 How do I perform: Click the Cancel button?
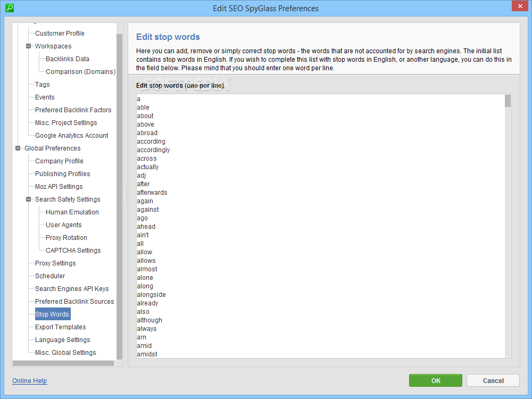[493, 380]
